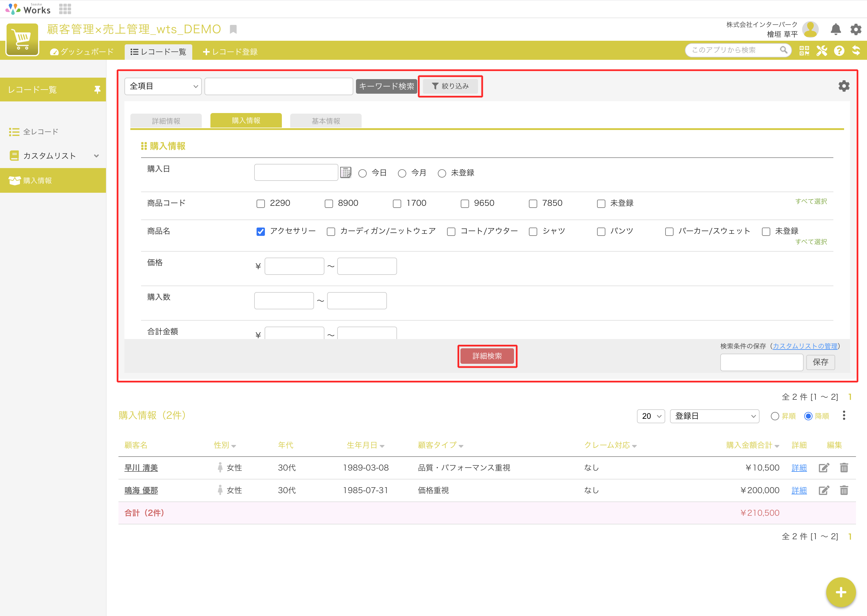Switch to the 基本情報 tab

pyautogui.click(x=326, y=121)
